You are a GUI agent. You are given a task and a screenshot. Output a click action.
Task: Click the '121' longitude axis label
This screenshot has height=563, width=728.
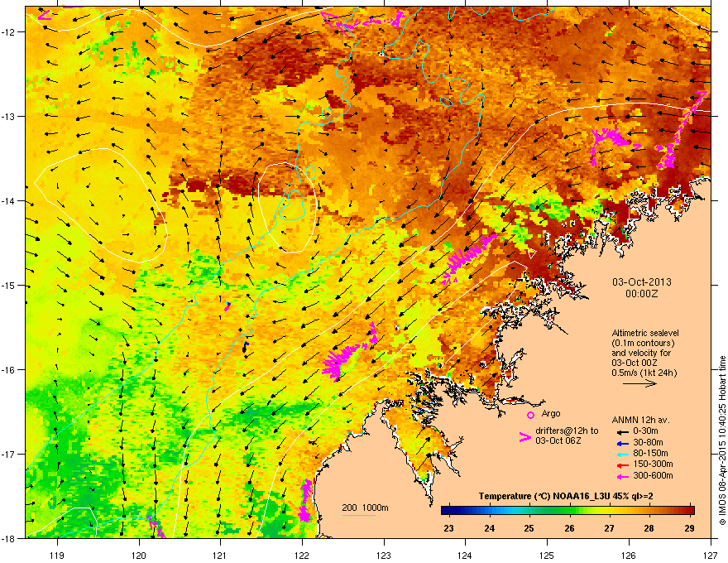tap(220, 555)
